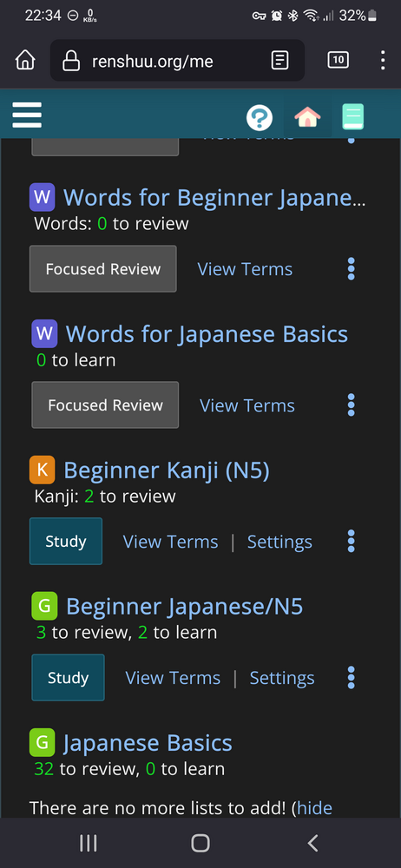Tap the question mark help icon
The image size is (401, 868).
click(260, 117)
